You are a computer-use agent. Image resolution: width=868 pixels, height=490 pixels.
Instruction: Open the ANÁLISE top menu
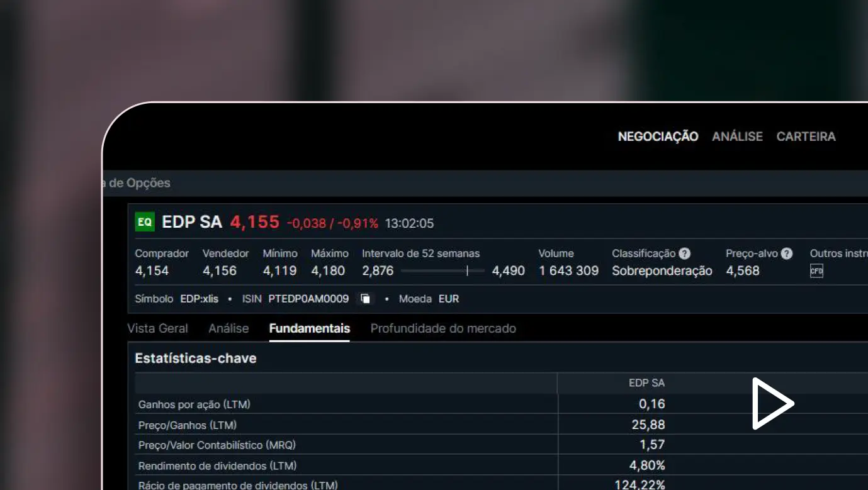coord(737,136)
